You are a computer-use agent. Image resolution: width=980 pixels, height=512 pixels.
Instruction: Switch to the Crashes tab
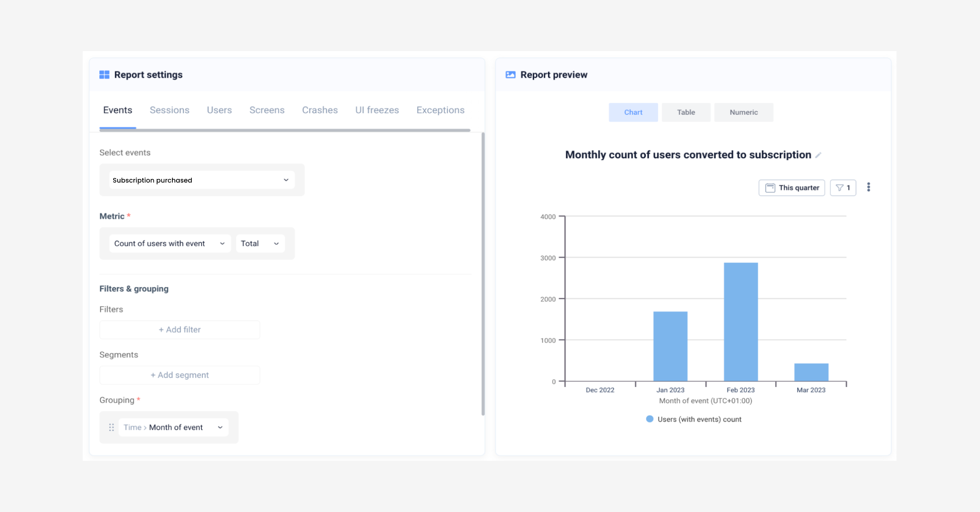pyautogui.click(x=320, y=110)
